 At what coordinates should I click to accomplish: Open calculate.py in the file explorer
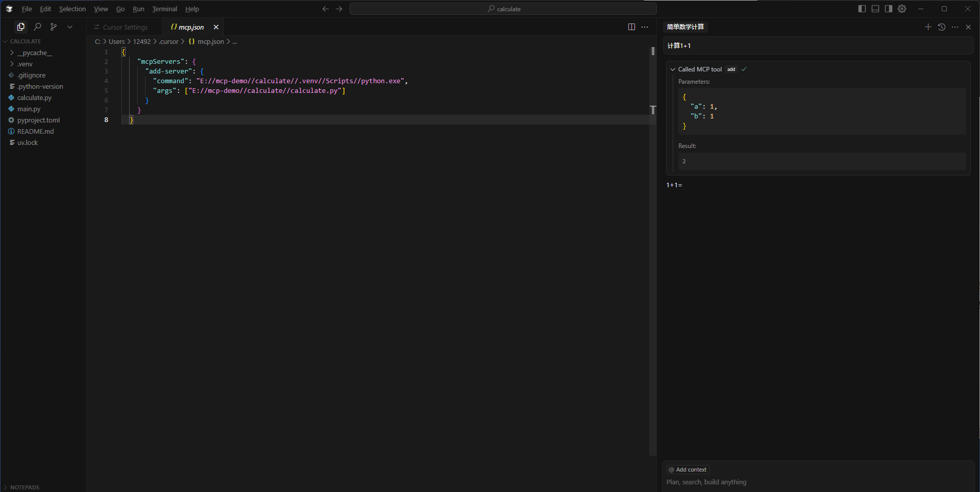[x=34, y=97]
